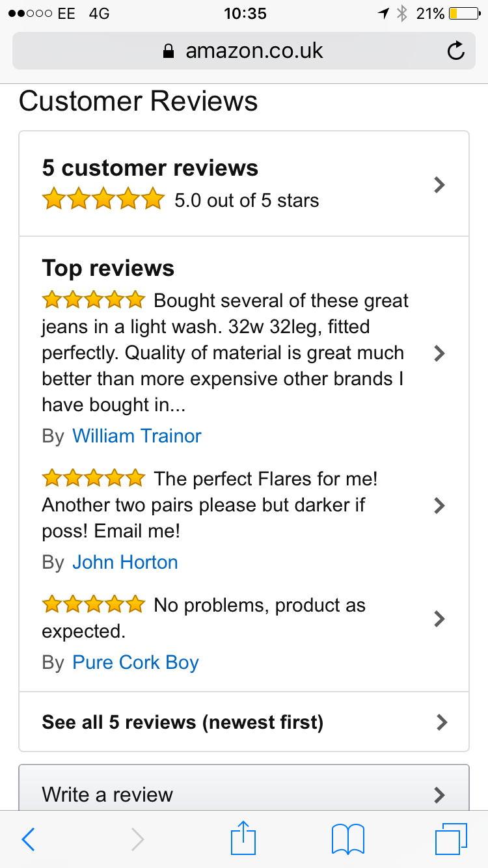Viewport: 488px width, 868px height.
Task: Open William Trainor's profile link
Action: 137,436
